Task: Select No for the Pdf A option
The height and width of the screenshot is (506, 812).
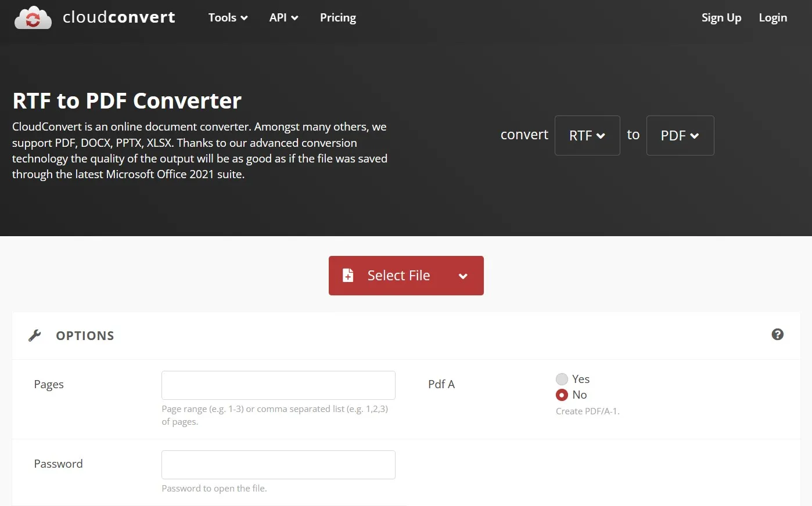Action: tap(562, 395)
